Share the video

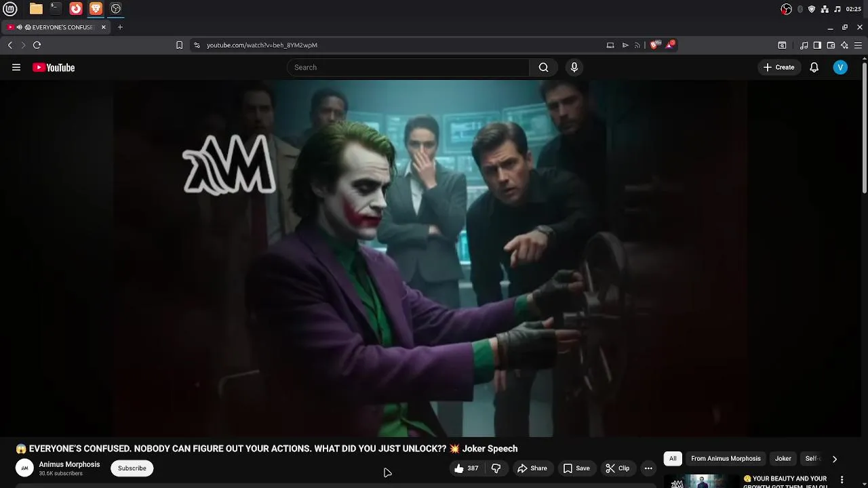532,468
